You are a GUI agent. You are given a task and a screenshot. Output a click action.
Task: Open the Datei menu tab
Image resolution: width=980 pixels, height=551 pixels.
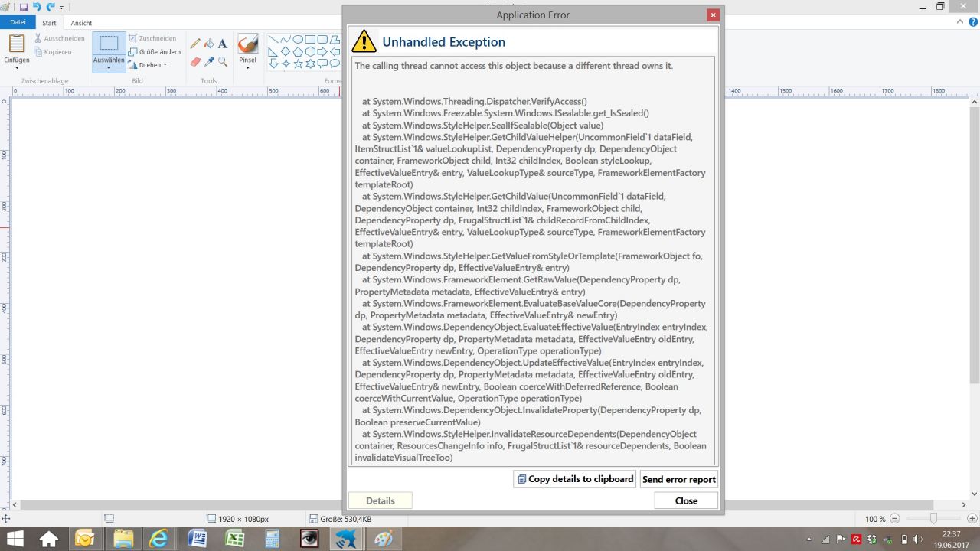[18, 23]
